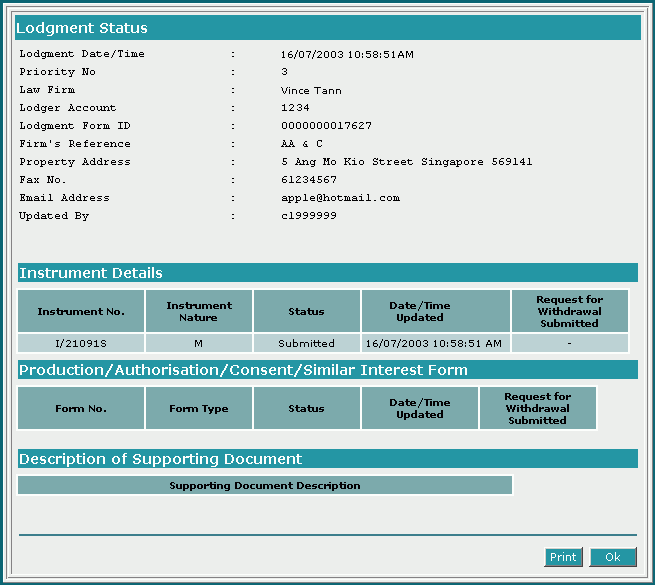Click the Lodger Account label

point(68,108)
